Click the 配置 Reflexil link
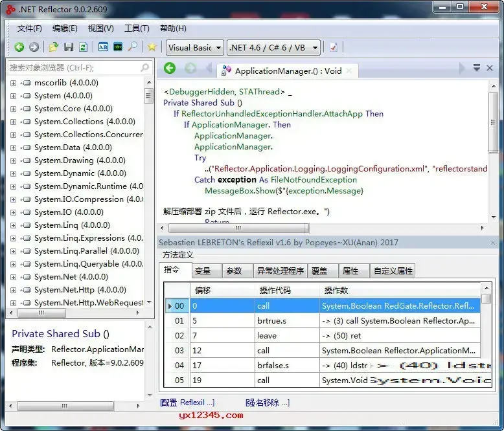This screenshot has width=504, height=431. 187,403
